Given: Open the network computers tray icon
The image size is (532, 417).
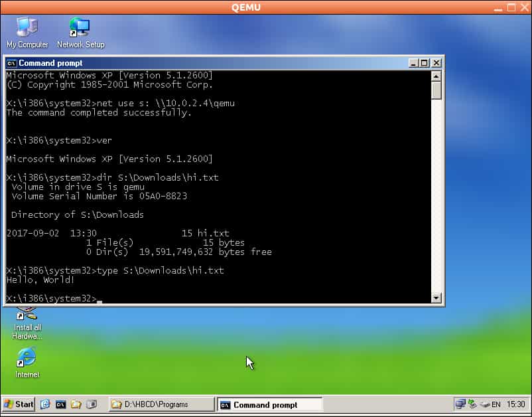Looking at the screenshot, I should coord(460,404).
